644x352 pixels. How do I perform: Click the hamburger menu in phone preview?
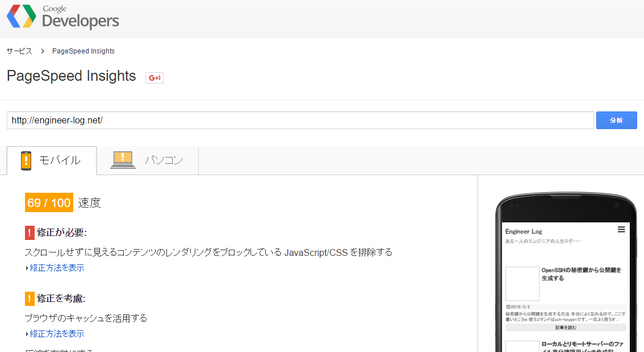pos(621,230)
